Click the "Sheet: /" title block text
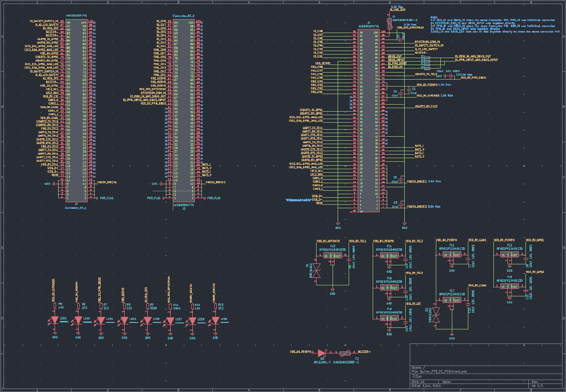The height and width of the screenshot is (392, 566). [418, 367]
